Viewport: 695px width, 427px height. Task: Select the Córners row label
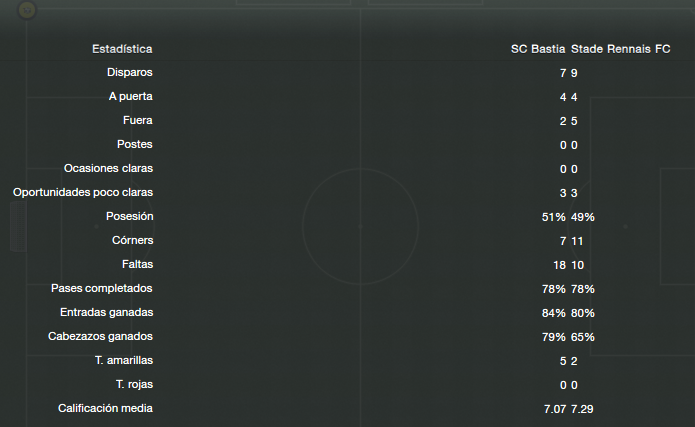133,240
